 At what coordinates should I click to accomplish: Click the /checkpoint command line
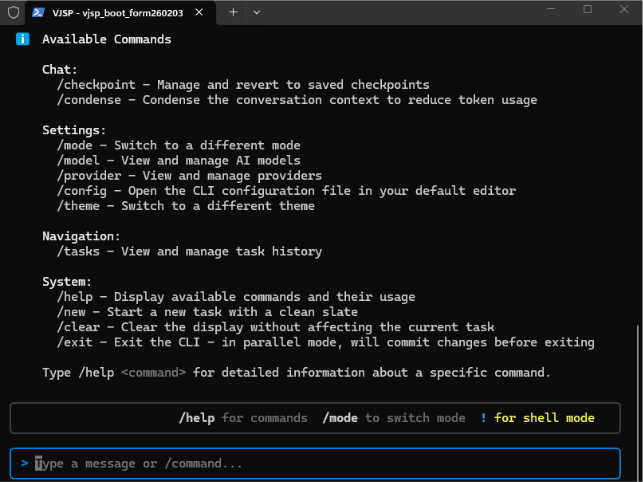click(243, 85)
